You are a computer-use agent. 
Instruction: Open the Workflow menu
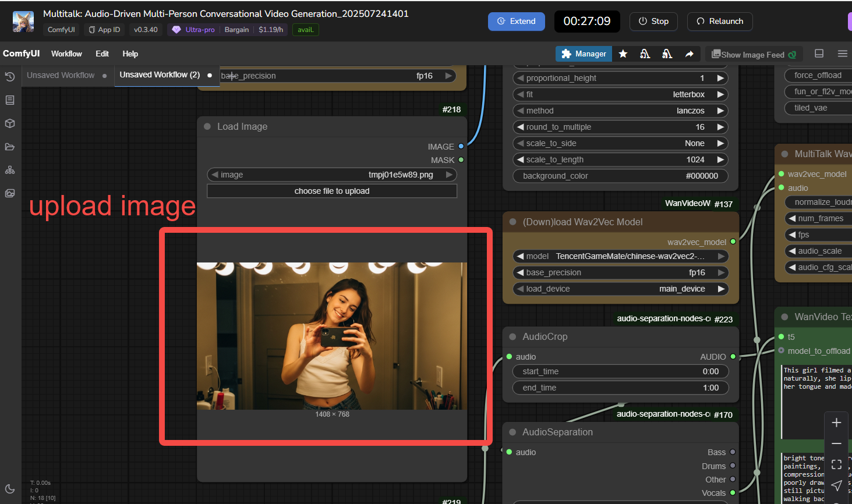[66, 54]
